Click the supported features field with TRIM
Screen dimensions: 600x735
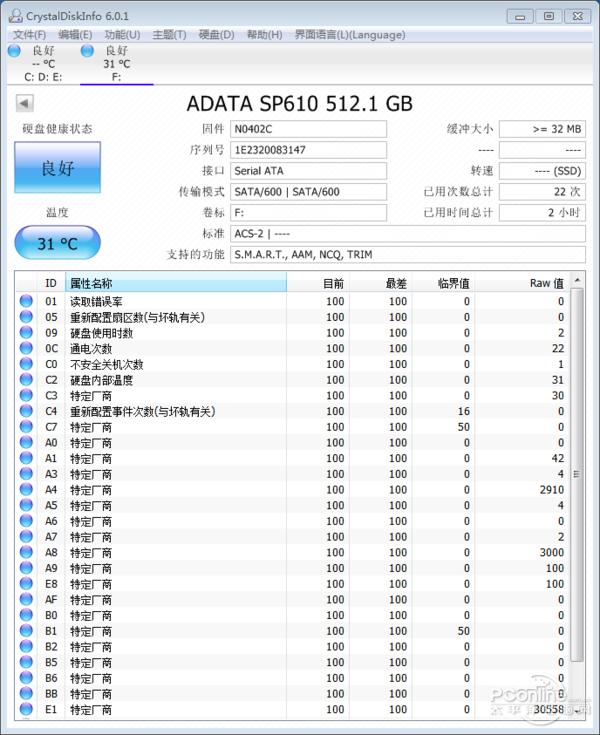click(408, 255)
